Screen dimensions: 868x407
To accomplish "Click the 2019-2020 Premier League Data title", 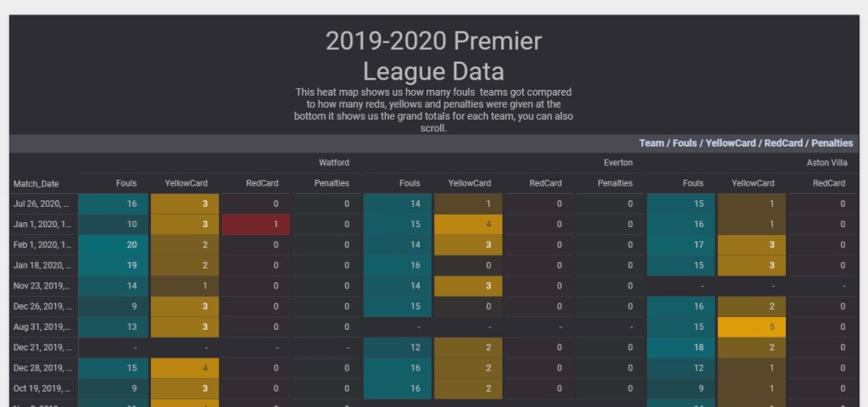I will pos(433,54).
